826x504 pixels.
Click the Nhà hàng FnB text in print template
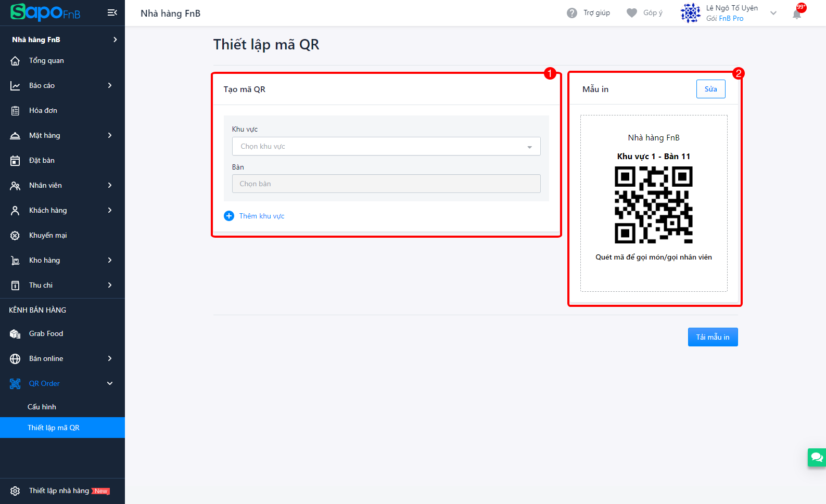tap(654, 138)
